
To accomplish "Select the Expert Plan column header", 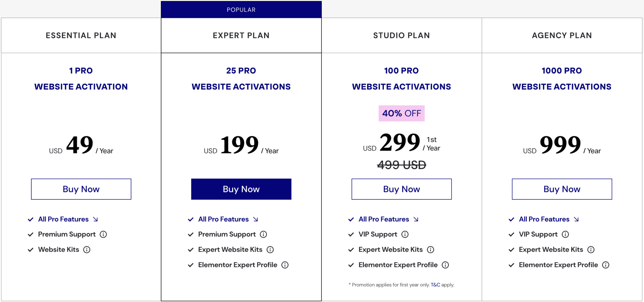I will pyautogui.click(x=241, y=35).
